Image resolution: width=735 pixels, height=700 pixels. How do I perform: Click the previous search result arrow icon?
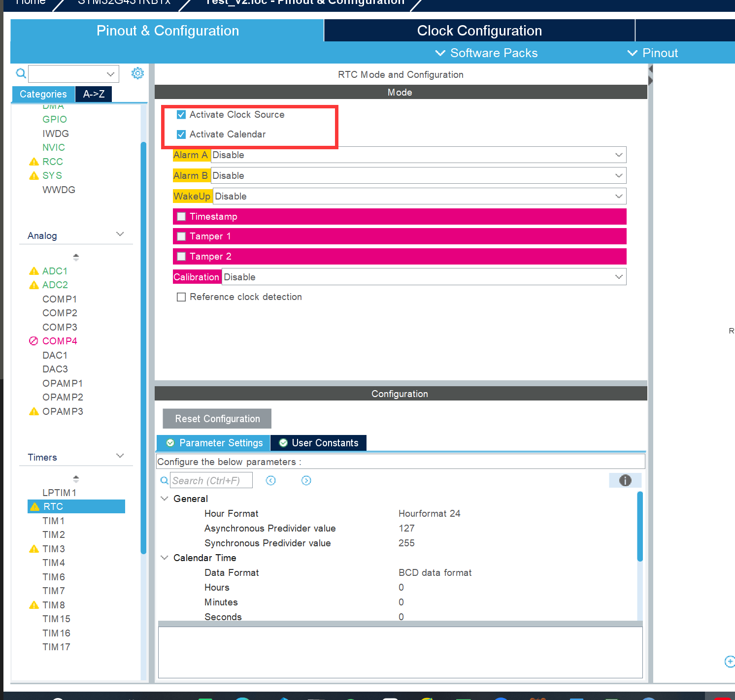271,480
